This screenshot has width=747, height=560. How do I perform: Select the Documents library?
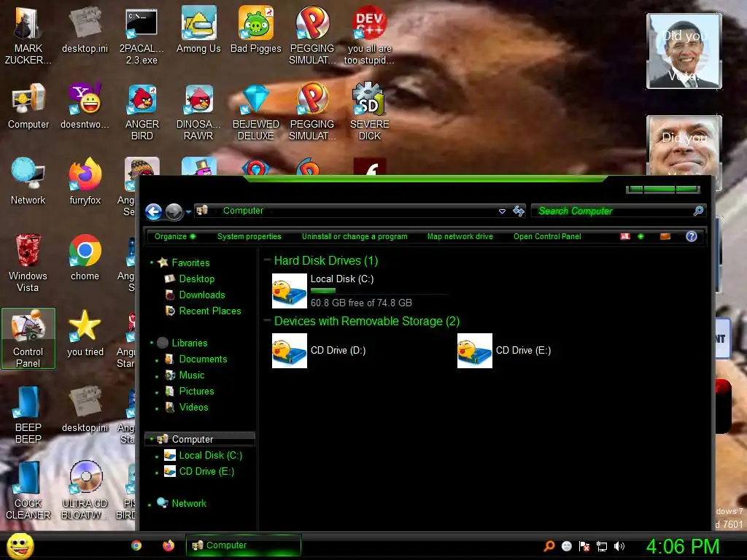[x=203, y=359]
